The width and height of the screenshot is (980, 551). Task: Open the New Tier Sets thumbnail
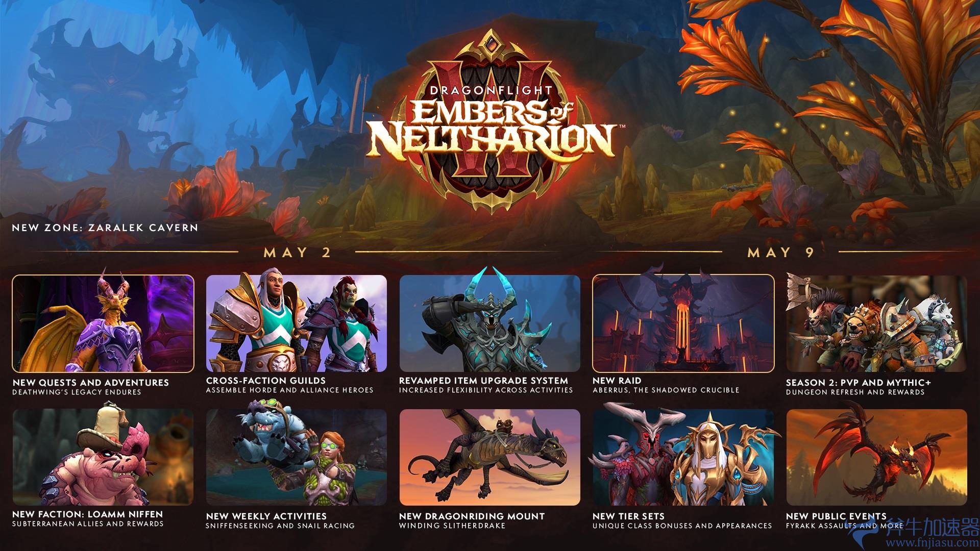point(683,457)
